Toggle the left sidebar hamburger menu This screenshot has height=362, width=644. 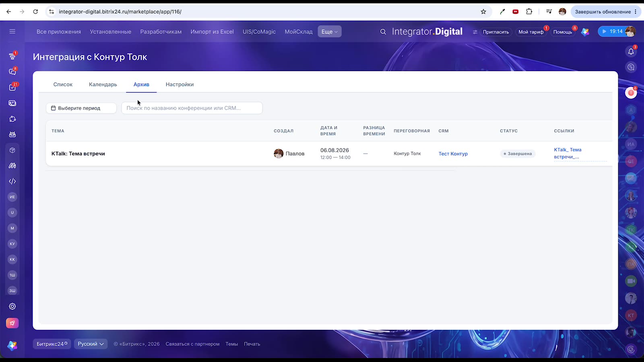point(12,31)
